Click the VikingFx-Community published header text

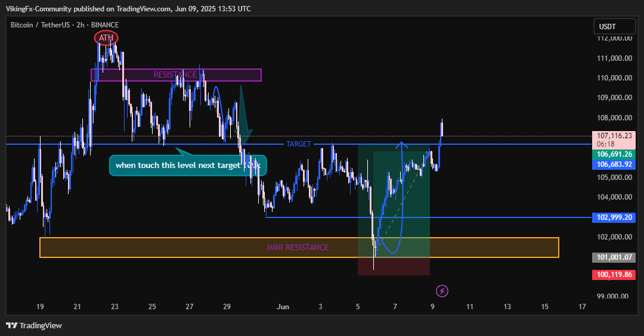coord(128,8)
